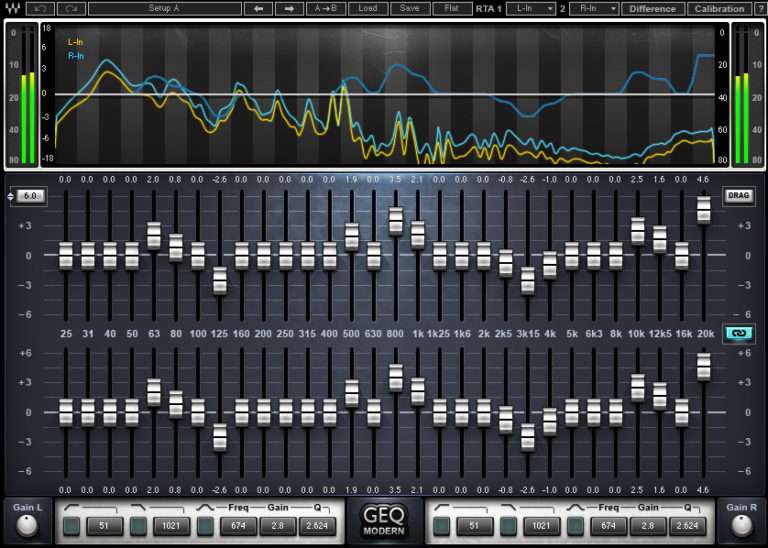This screenshot has height=548, width=768.
Task: Enable the left channel high-pass filter toggle
Action: [x=72, y=526]
